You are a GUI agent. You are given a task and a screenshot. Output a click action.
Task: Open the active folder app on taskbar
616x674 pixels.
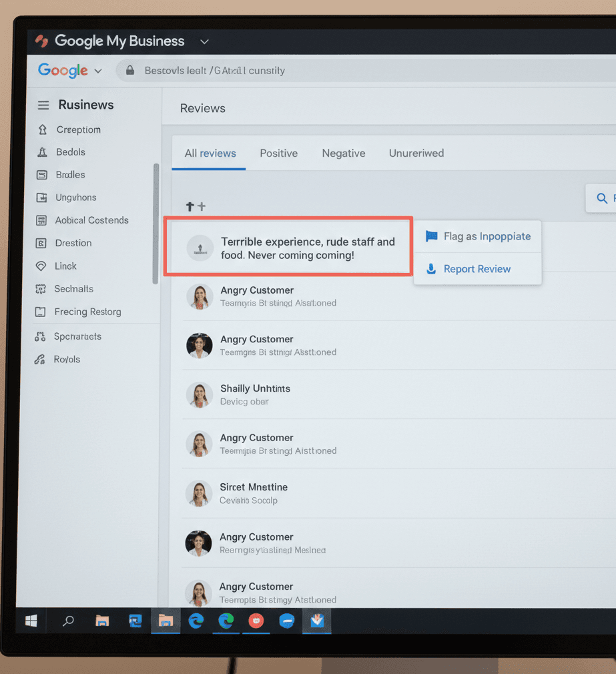(x=166, y=621)
